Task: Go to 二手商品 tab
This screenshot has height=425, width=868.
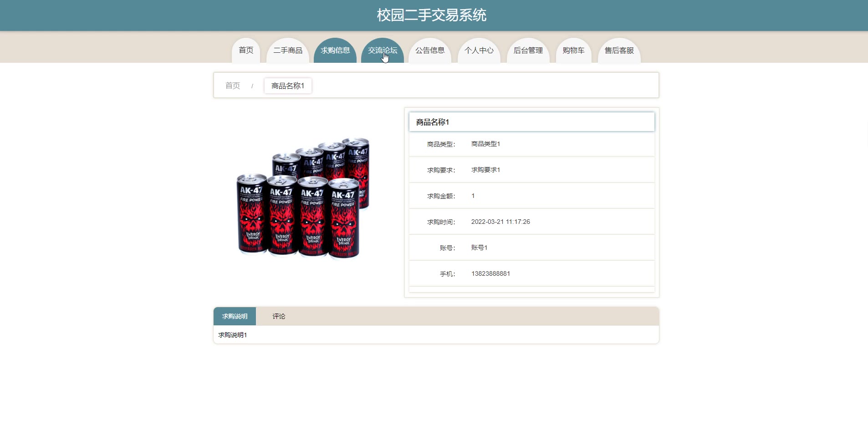Action: coord(288,51)
